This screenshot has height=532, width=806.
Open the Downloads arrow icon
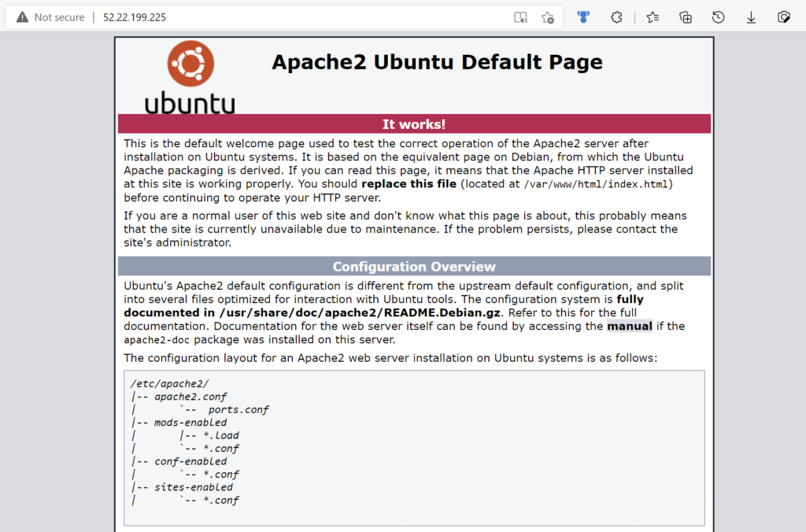click(752, 17)
